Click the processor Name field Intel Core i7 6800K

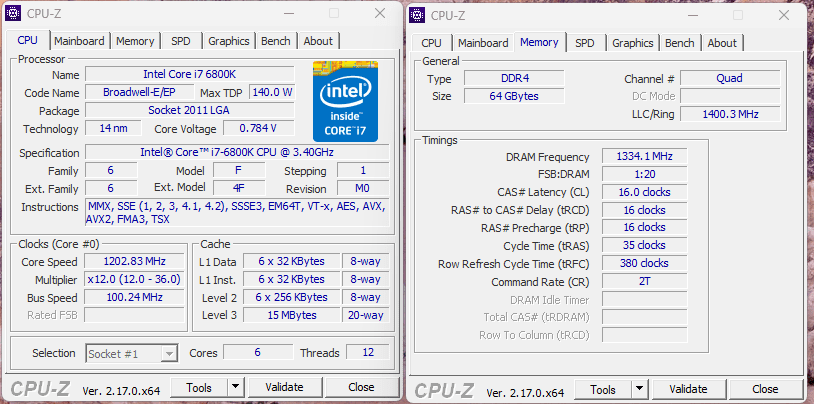click(189, 74)
